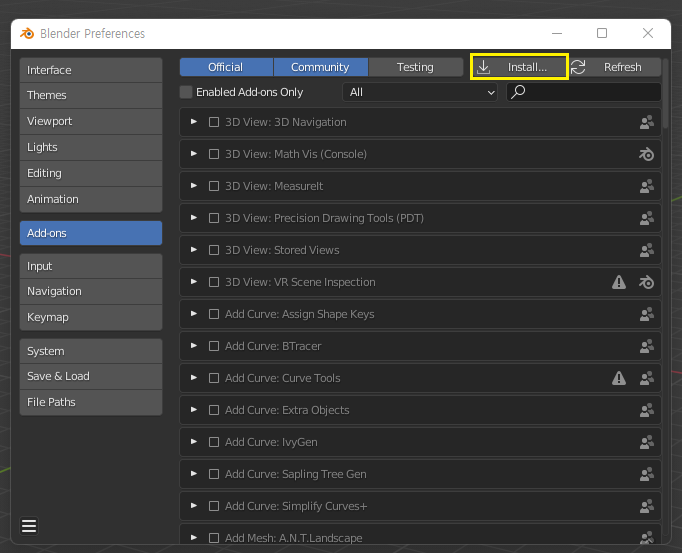Click Blender official icon on Math Vis row
Image resolution: width=682 pixels, height=553 pixels.
646,154
